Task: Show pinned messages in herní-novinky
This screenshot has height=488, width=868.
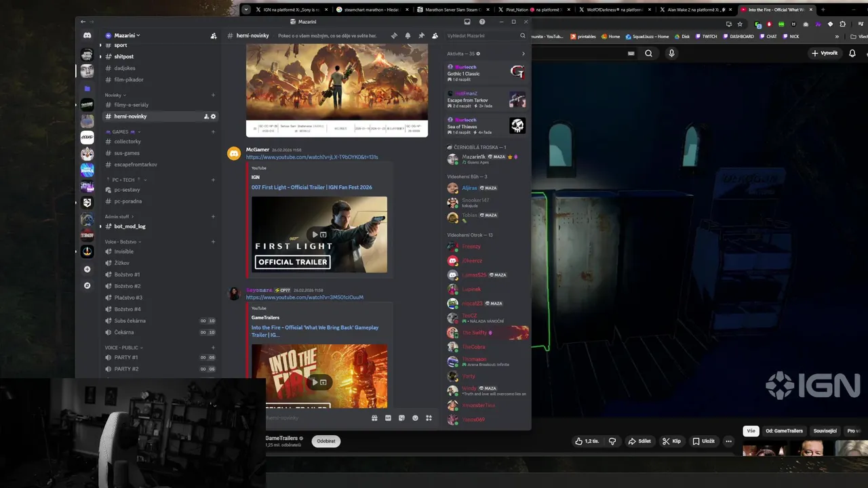Action: [421, 35]
